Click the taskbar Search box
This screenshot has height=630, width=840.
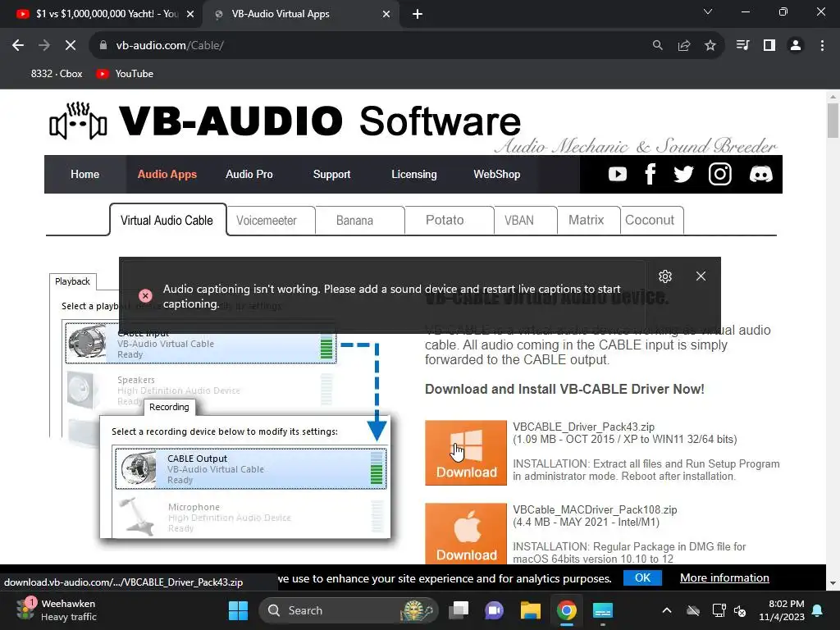(x=348, y=610)
